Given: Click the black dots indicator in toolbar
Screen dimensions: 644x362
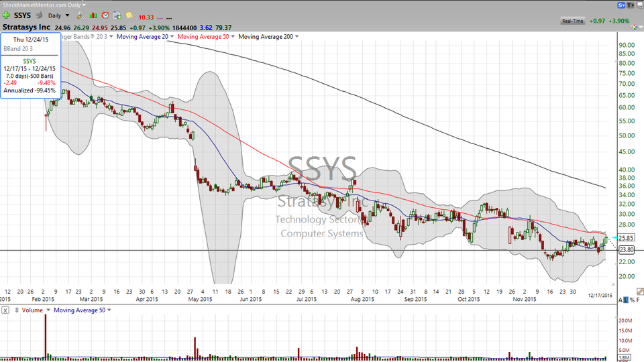Looking at the screenshot, I should point(169,18).
